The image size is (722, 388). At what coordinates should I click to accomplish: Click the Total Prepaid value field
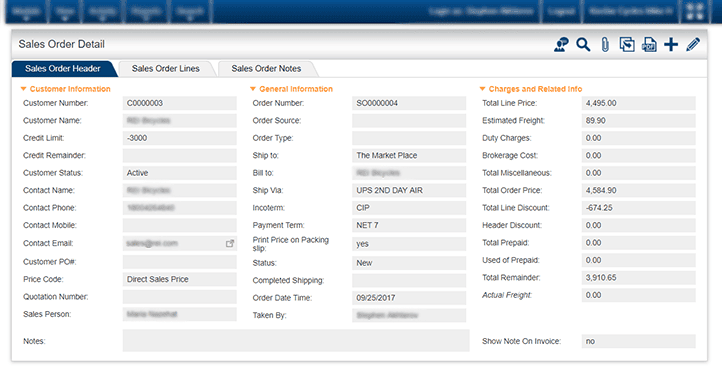[x=638, y=243]
